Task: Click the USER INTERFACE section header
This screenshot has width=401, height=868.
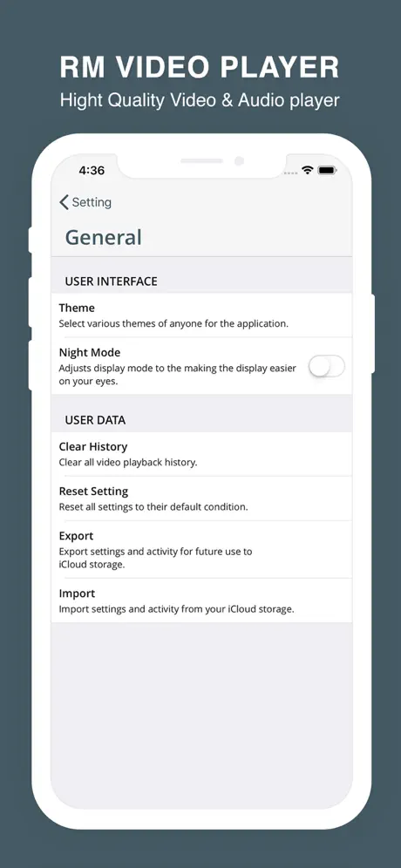Action: tap(112, 281)
